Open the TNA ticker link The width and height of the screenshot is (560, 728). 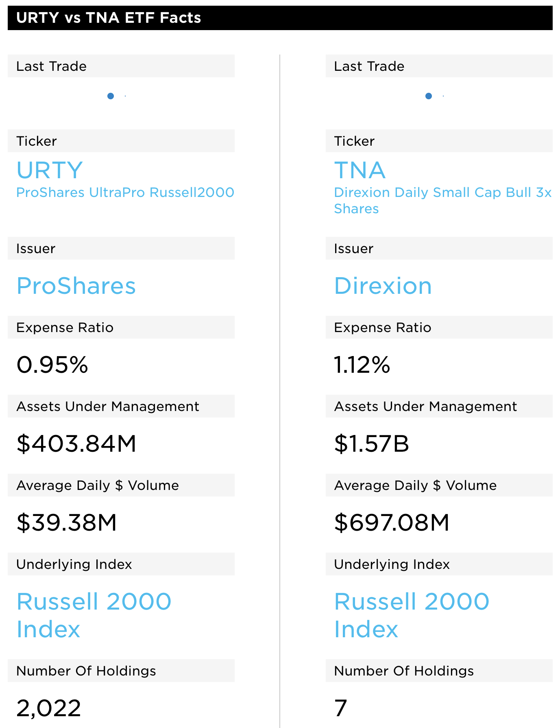pos(360,170)
